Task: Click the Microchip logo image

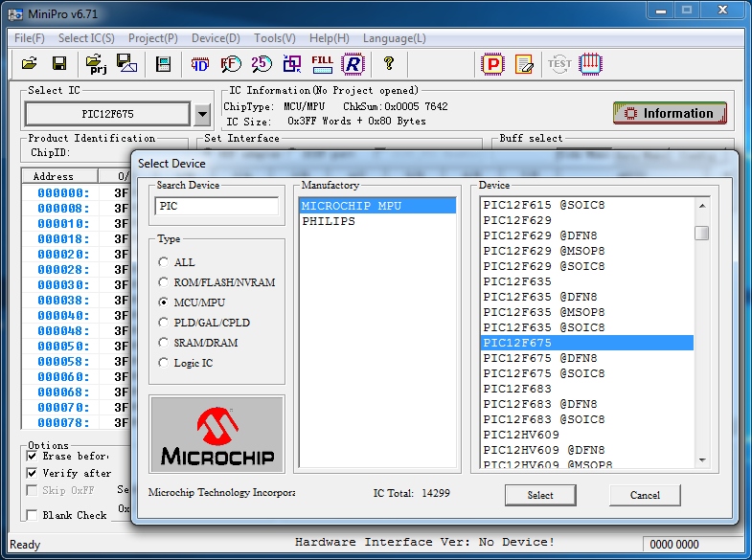Action: tap(217, 435)
